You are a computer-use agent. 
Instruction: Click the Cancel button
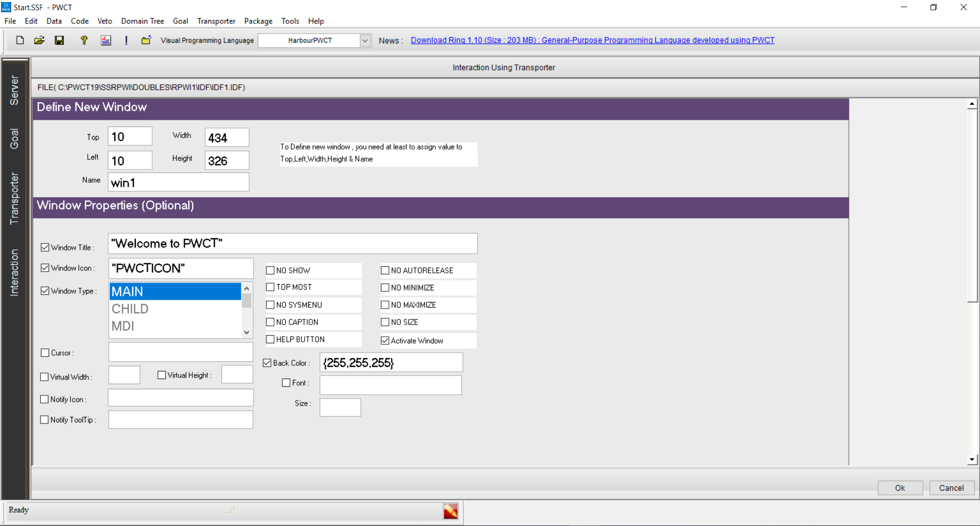pos(951,488)
